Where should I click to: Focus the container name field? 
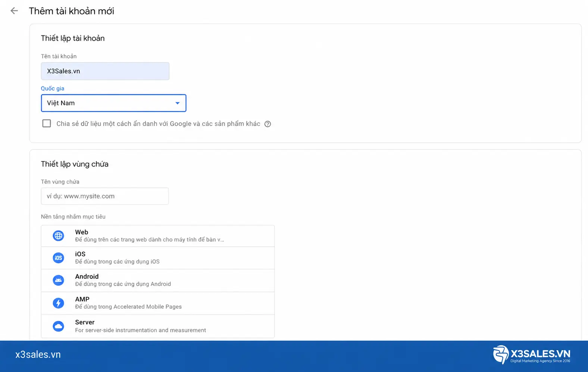click(105, 196)
